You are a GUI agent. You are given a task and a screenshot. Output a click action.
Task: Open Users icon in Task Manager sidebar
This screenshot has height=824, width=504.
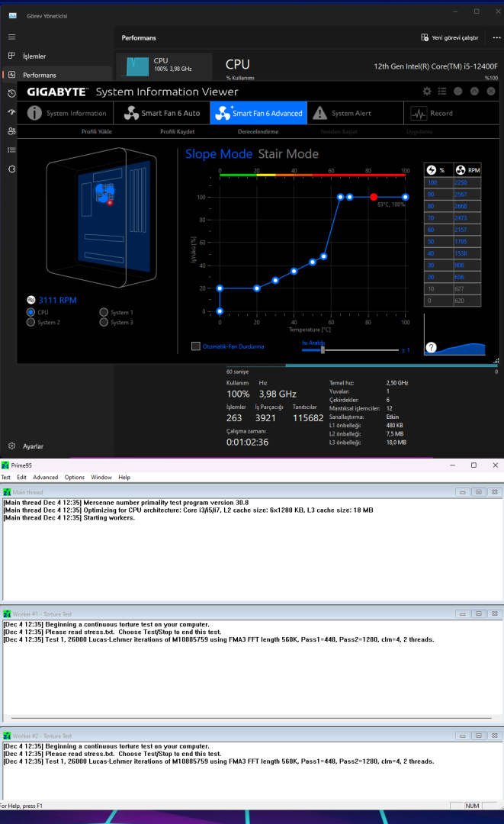[x=11, y=131]
